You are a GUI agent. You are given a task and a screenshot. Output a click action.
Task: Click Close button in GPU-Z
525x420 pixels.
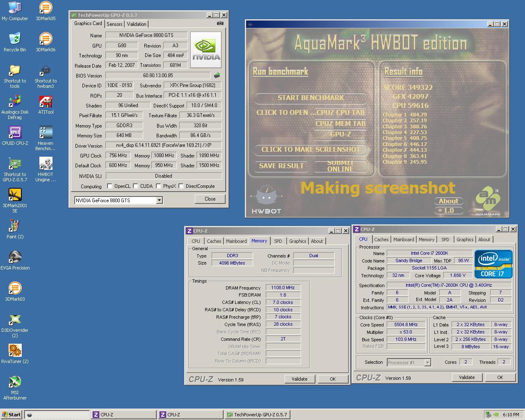pos(210,199)
